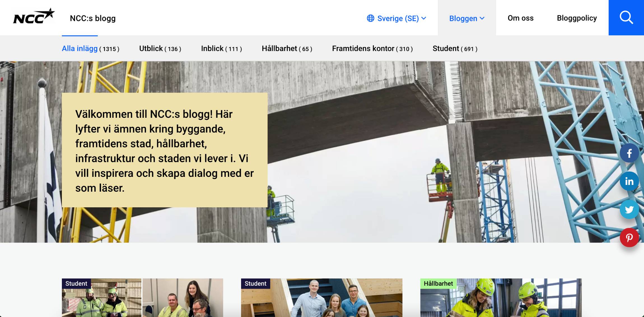
Task: Click the Student tag on first card
Action: pyautogui.click(x=76, y=283)
